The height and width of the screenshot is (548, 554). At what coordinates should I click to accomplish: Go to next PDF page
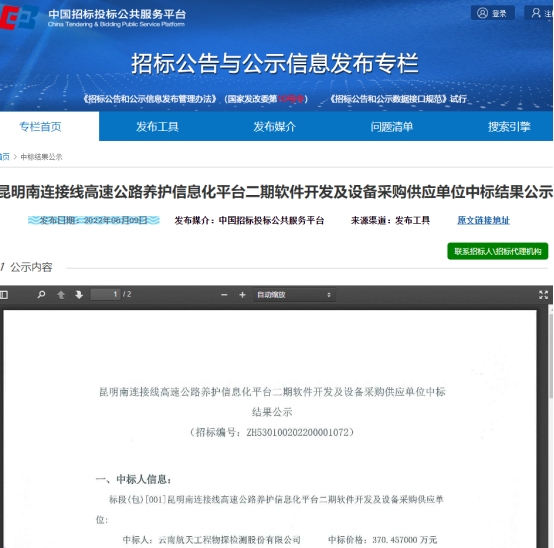click(79, 295)
